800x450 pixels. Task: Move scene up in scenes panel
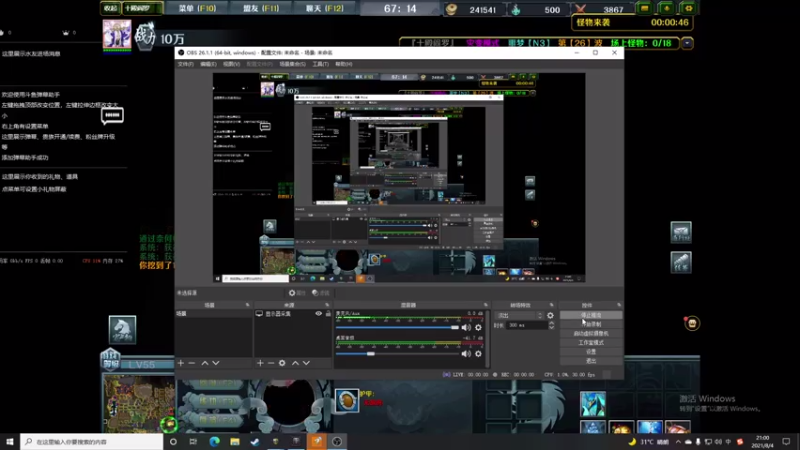pyautogui.click(x=205, y=363)
